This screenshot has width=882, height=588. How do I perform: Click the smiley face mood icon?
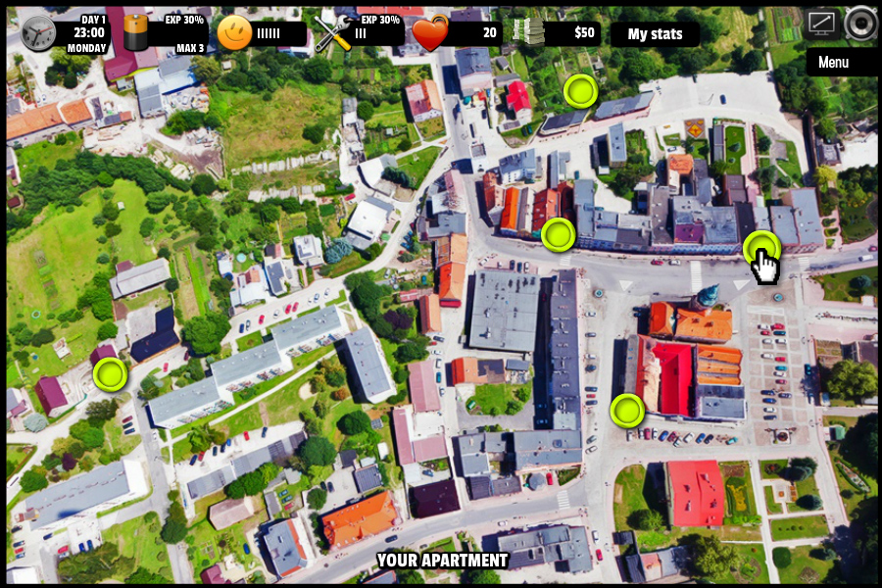(x=234, y=33)
